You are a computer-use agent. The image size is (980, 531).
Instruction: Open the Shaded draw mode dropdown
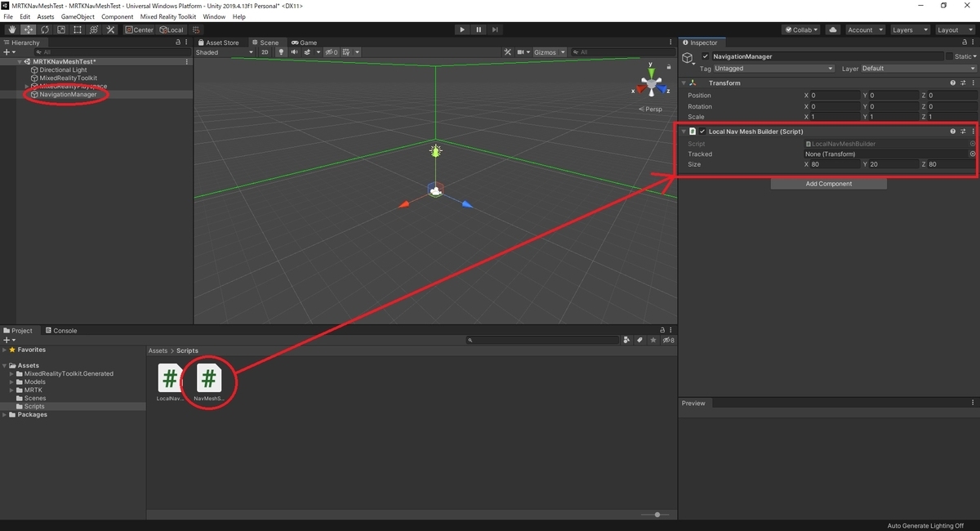[225, 52]
